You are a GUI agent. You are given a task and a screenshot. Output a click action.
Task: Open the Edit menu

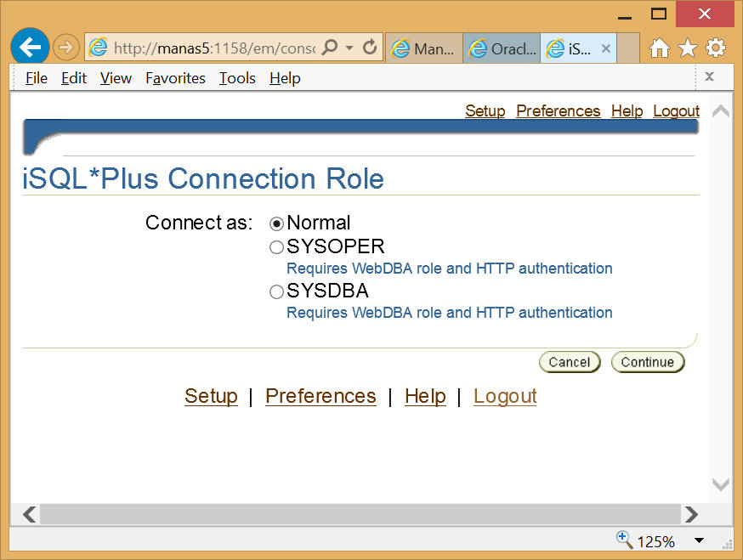pos(74,77)
